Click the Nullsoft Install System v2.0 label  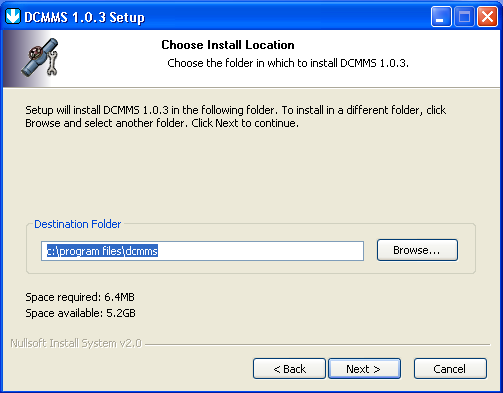coord(76,343)
